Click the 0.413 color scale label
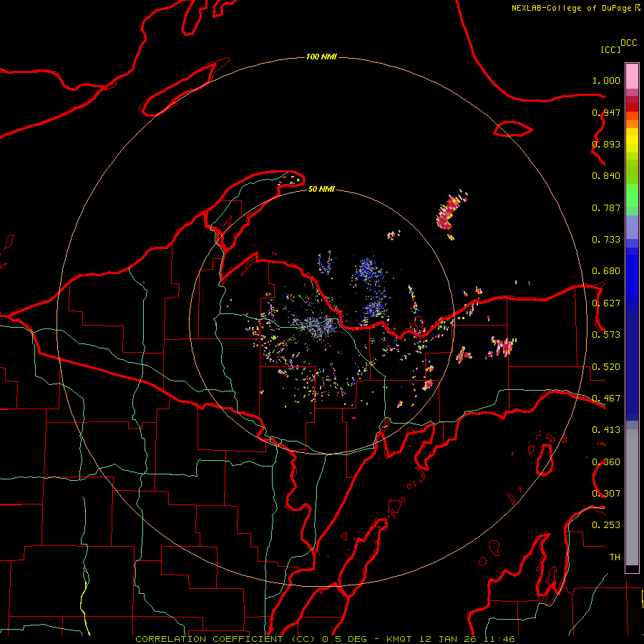 606,430
